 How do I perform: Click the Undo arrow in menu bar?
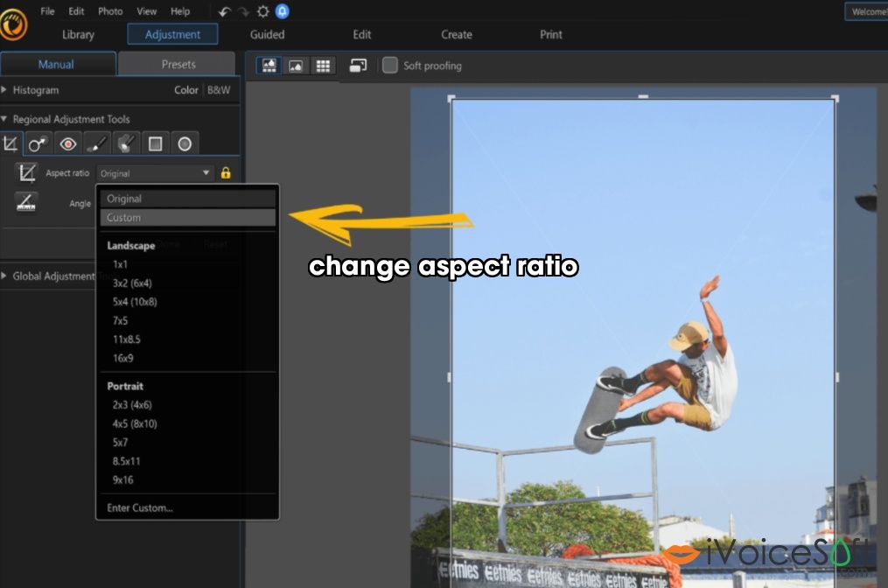(x=225, y=11)
